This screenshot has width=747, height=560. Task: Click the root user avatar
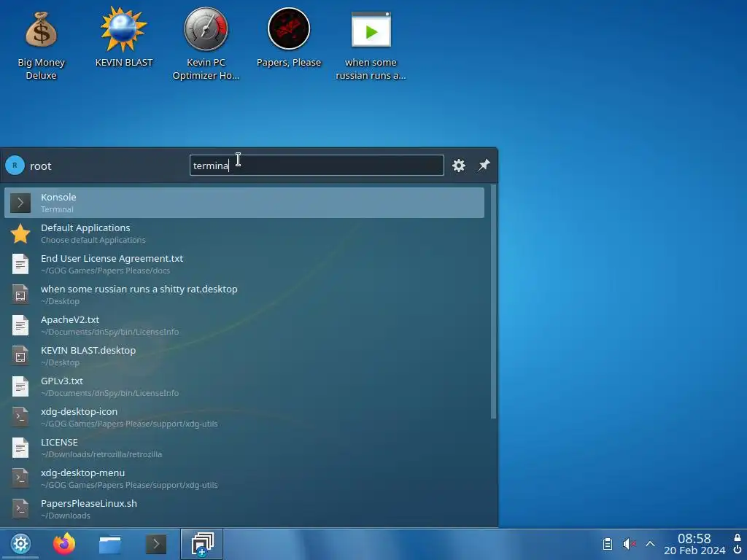15,166
